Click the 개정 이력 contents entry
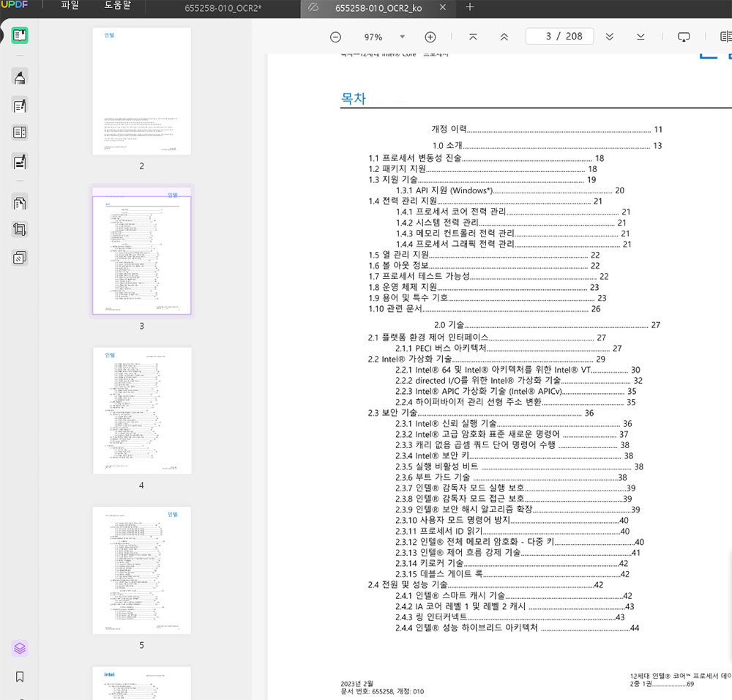This screenshot has width=732, height=700. coord(547,130)
